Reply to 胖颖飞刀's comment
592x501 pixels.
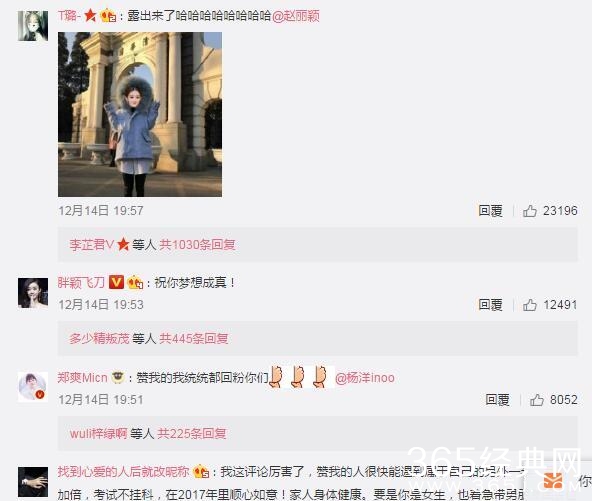[x=490, y=305]
